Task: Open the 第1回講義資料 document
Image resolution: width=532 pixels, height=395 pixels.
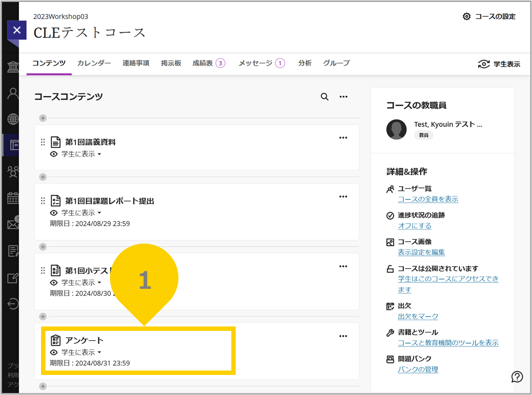Action: point(90,142)
